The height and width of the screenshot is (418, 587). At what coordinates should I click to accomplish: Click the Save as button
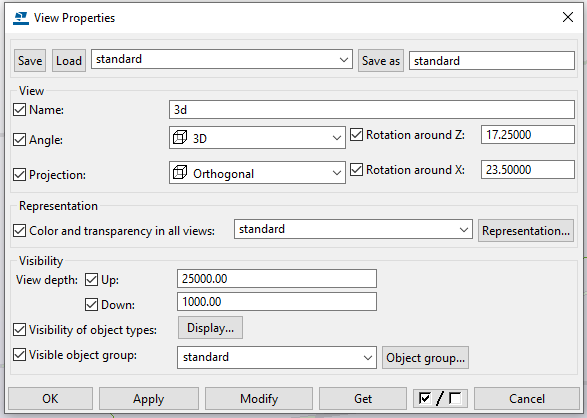pyautogui.click(x=381, y=61)
